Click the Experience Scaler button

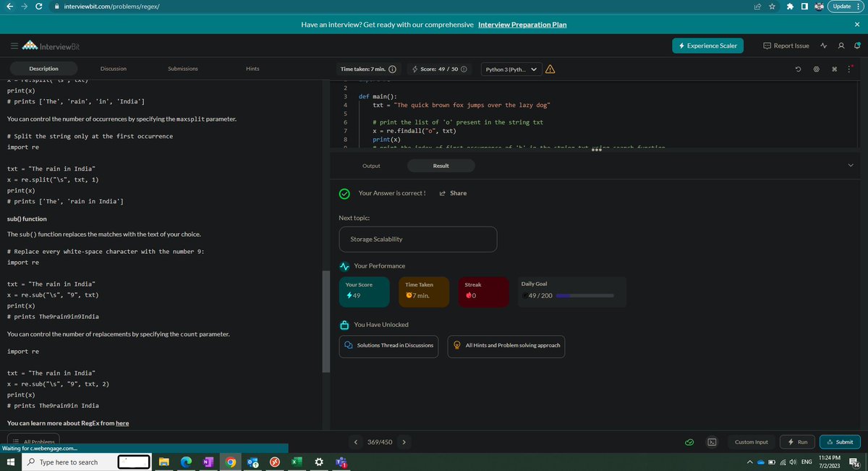(x=708, y=46)
